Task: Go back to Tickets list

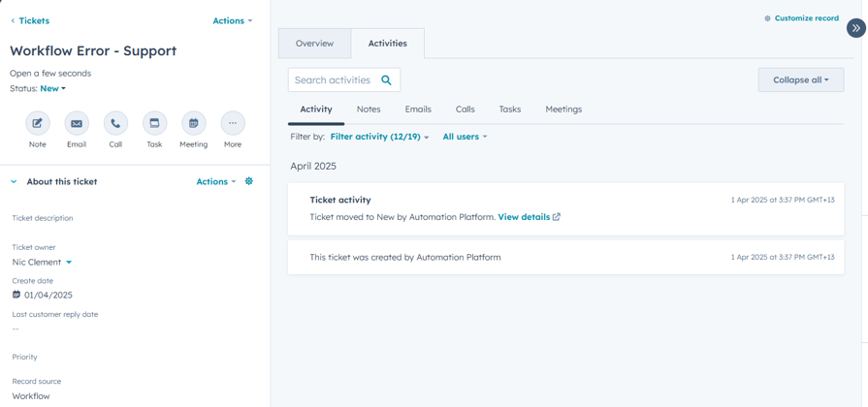Action: pos(30,20)
